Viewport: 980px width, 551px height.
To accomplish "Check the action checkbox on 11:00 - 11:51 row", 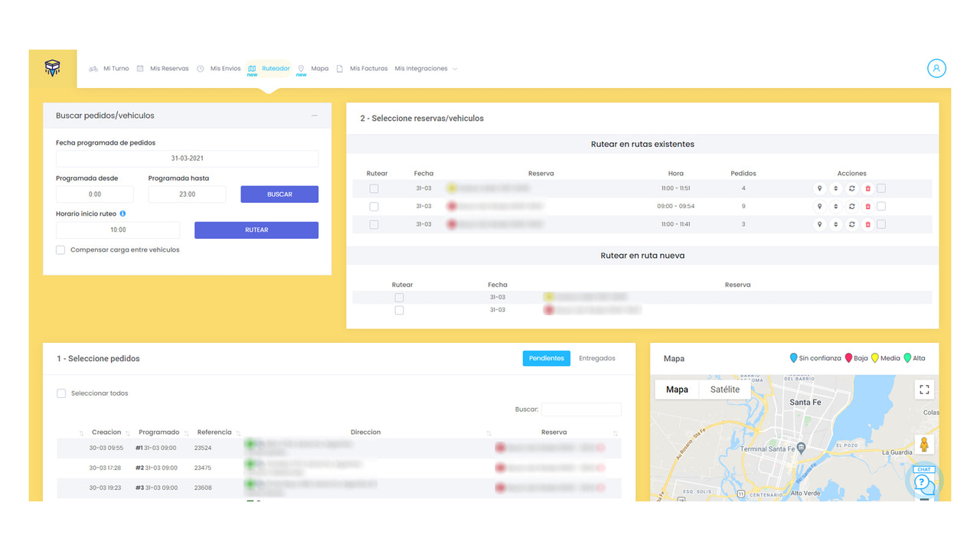I will coord(881,187).
